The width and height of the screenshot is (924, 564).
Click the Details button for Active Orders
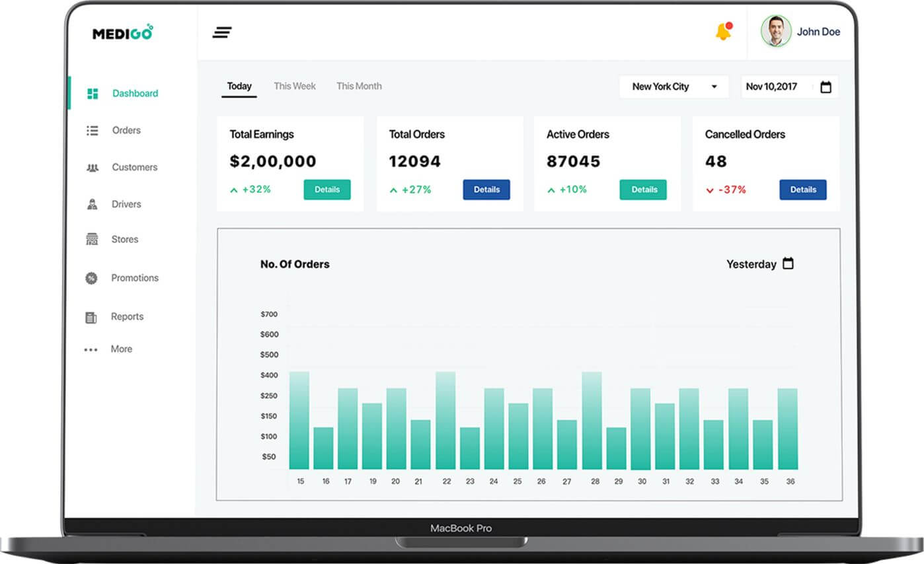click(643, 190)
